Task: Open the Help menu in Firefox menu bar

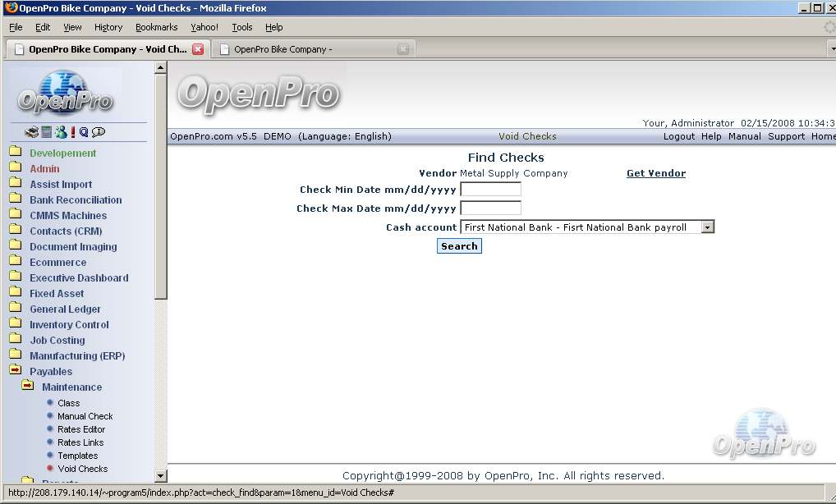Action: [x=274, y=27]
